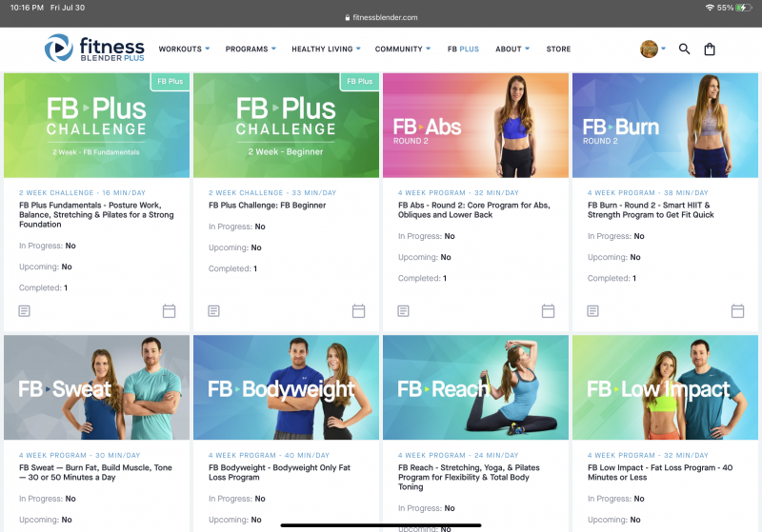Open the FB Plus Challenge: FB Beginner link

tap(268, 206)
